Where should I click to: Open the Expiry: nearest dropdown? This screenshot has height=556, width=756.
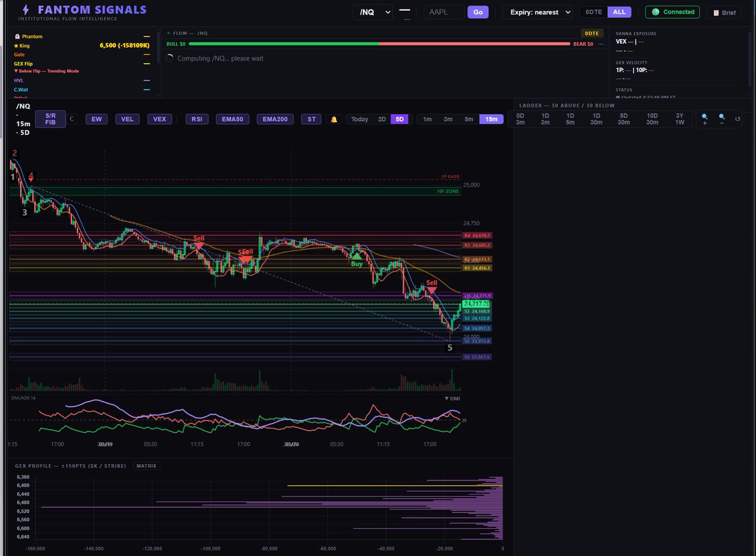coord(537,12)
